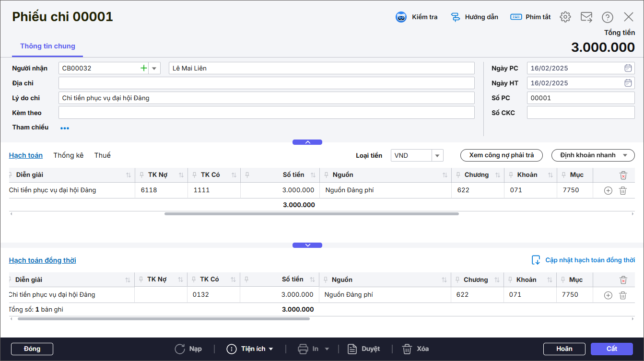Add a row in Hạch toán đồng thời

point(608,295)
